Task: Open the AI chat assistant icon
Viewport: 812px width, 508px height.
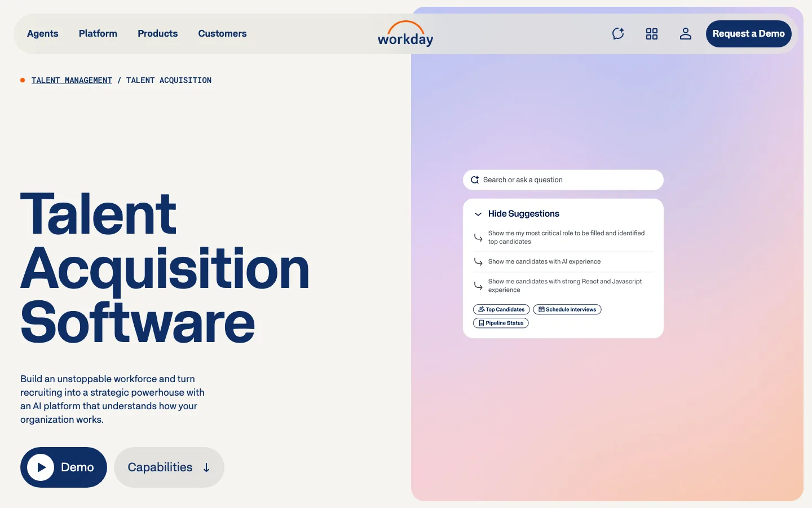Action: tap(618, 34)
